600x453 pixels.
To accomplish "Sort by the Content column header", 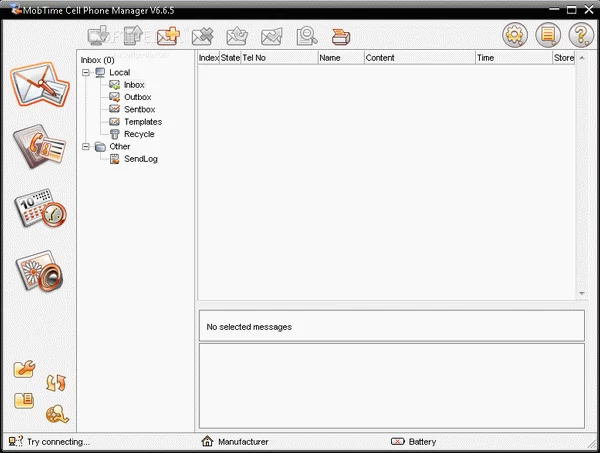I will point(420,58).
